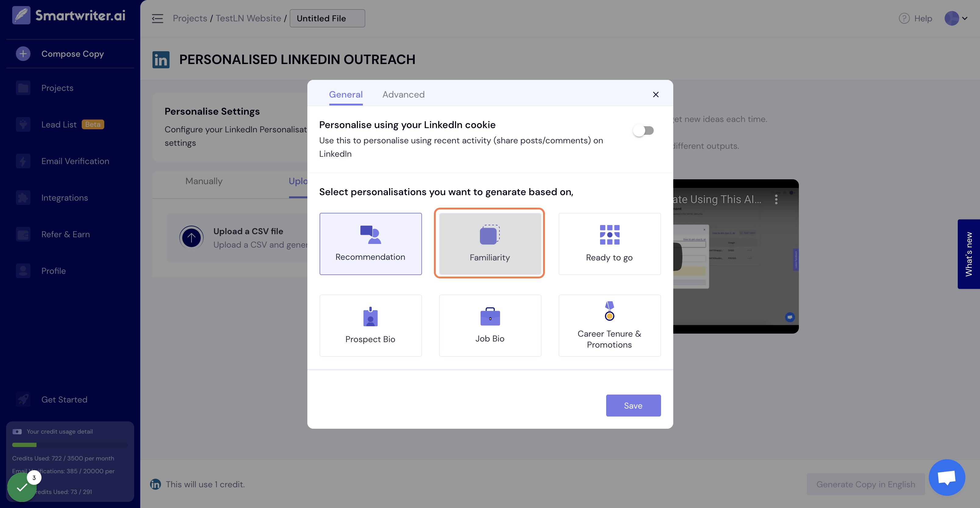
Task: Select the Familiarity personalisation card
Action: [x=490, y=244]
